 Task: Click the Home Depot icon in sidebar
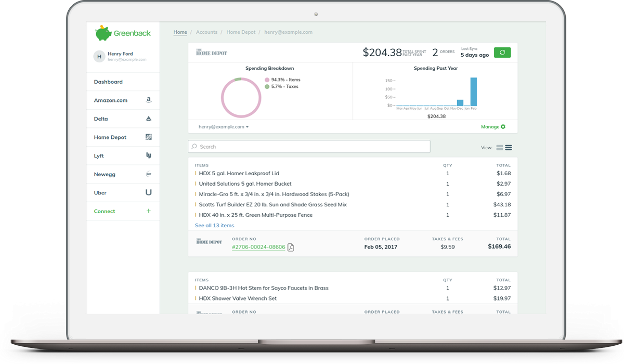point(149,137)
